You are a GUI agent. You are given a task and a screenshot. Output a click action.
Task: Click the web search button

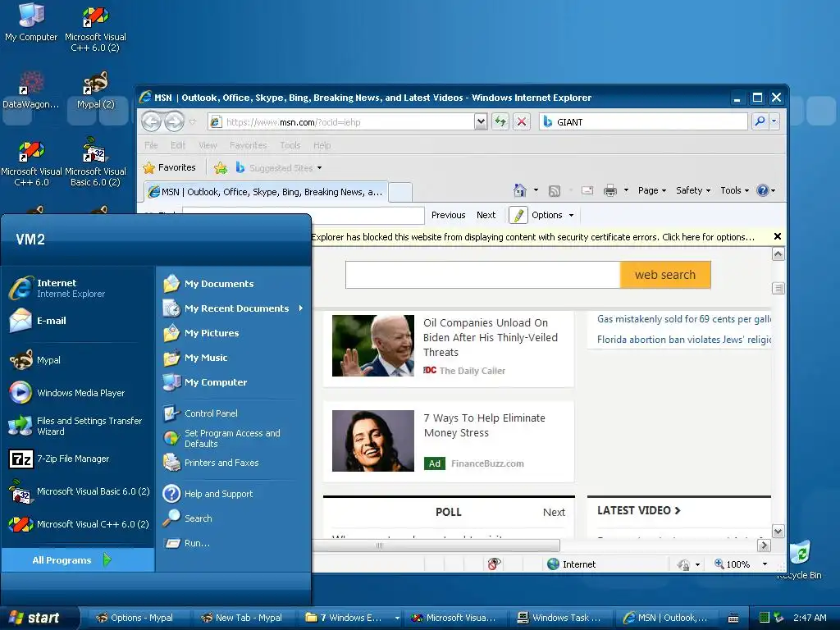664,275
